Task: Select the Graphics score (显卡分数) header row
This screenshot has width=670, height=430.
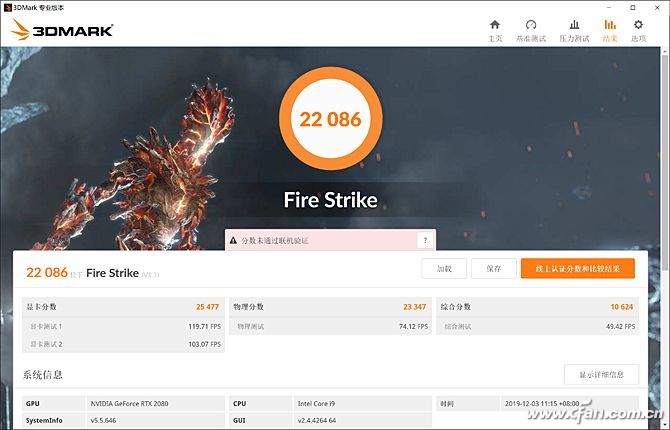Action: (123, 306)
